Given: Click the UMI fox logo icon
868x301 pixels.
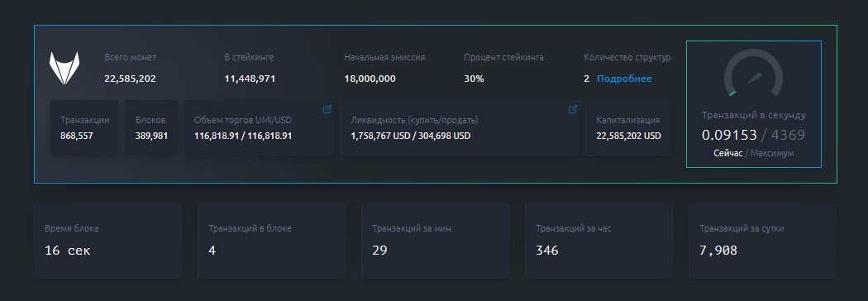Looking at the screenshot, I should 64,68.
